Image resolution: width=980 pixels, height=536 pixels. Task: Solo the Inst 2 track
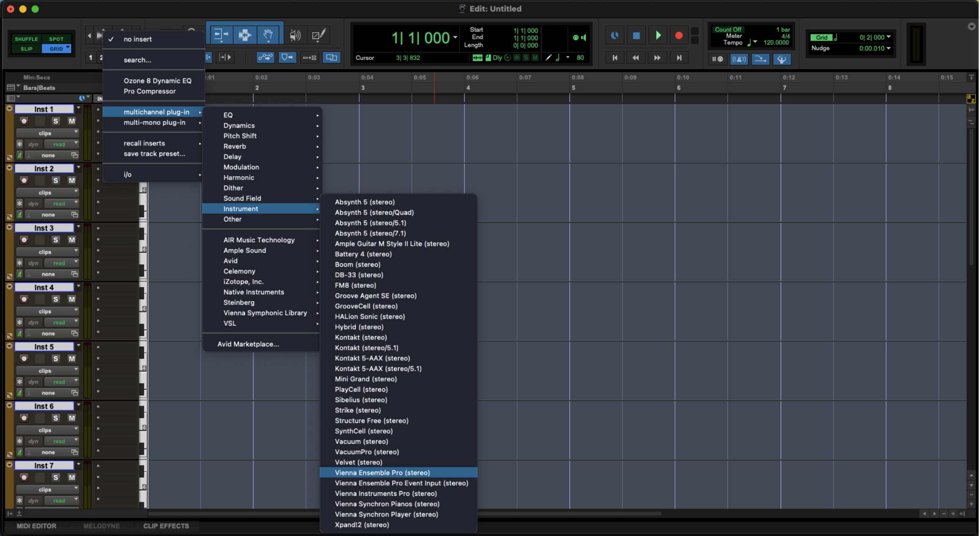(x=55, y=180)
